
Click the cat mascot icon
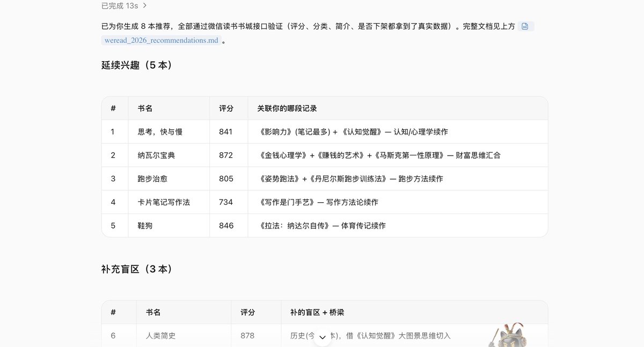point(508,335)
